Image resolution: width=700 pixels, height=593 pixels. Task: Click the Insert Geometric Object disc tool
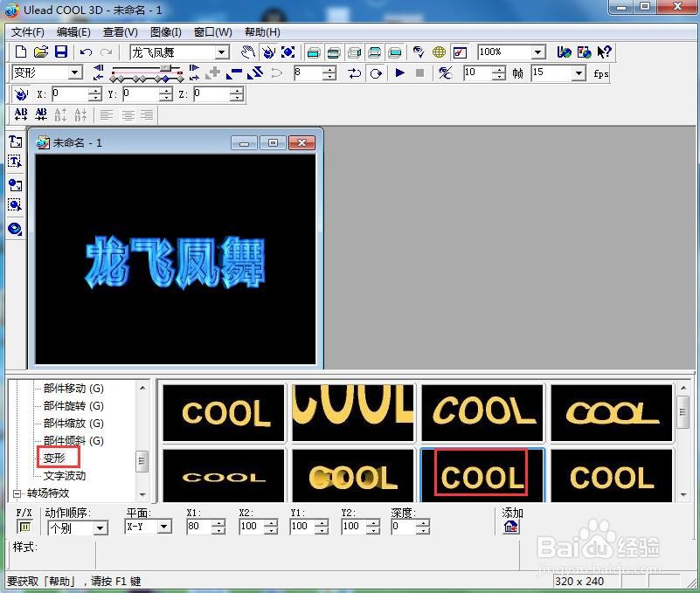15,229
